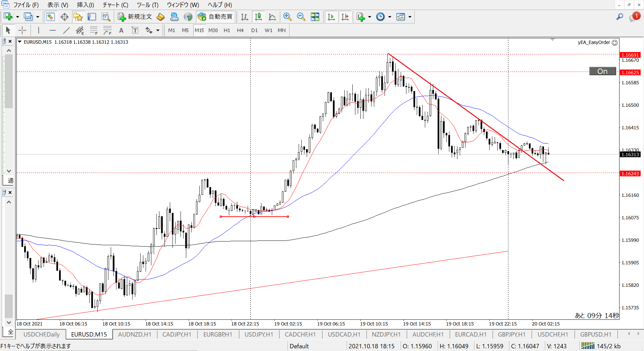Toggle the 自動売買 auto trading button

click(215, 16)
